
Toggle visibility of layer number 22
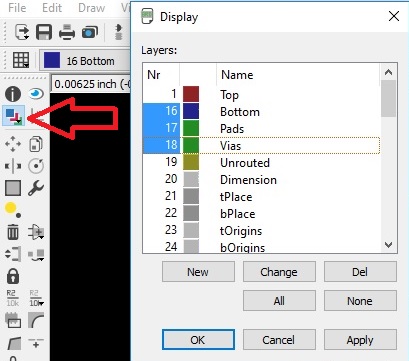tap(171, 213)
